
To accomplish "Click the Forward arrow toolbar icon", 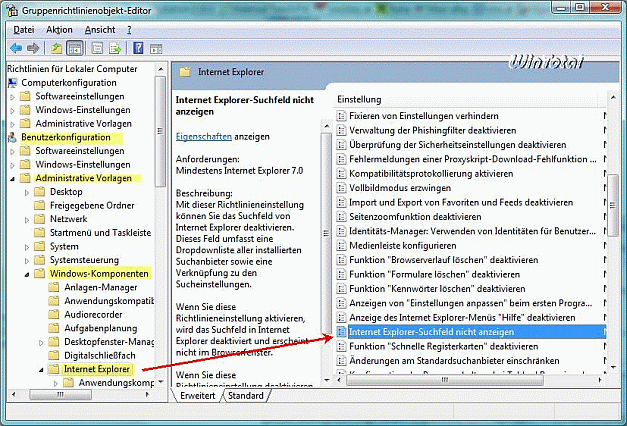I will (33, 48).
